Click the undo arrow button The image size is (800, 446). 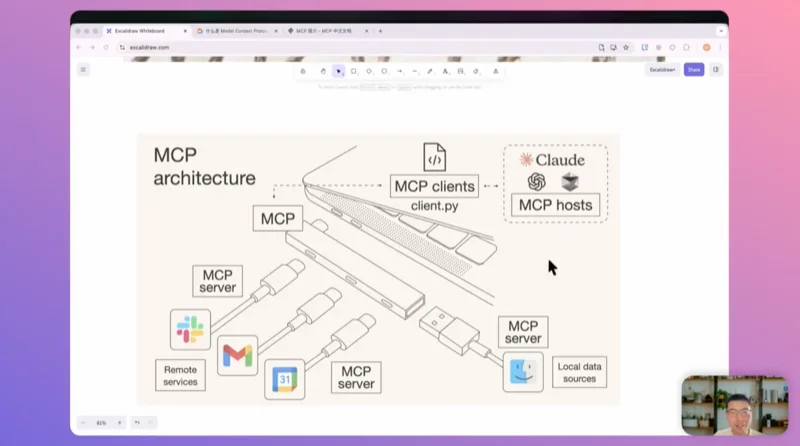click(137, 423)
